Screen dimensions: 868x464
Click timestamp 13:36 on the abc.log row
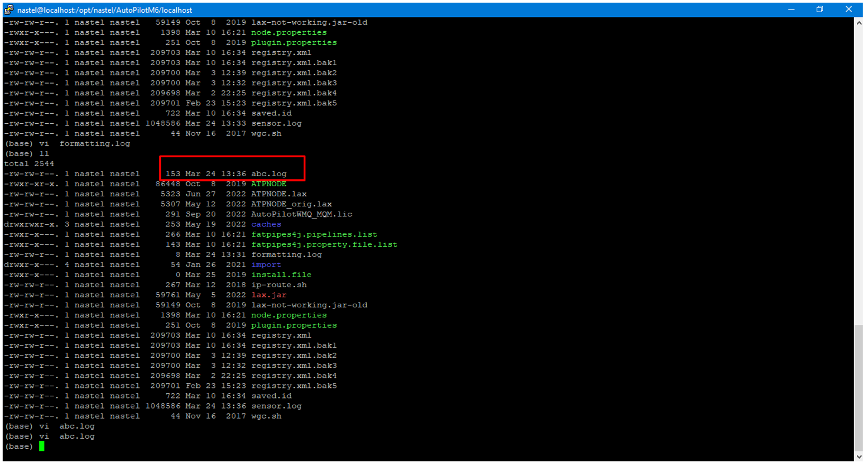[x=233, y=174]
